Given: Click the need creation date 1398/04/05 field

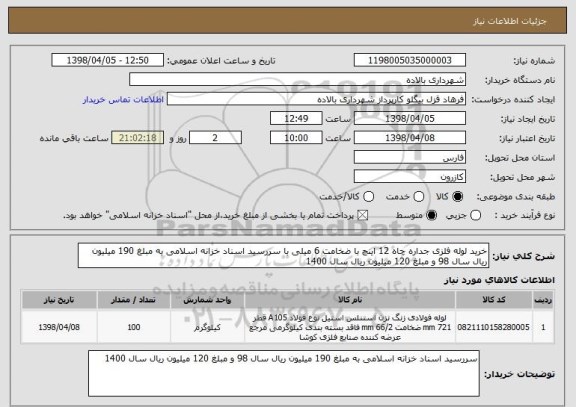Looking at the screenshot, I should pos(410,118).
